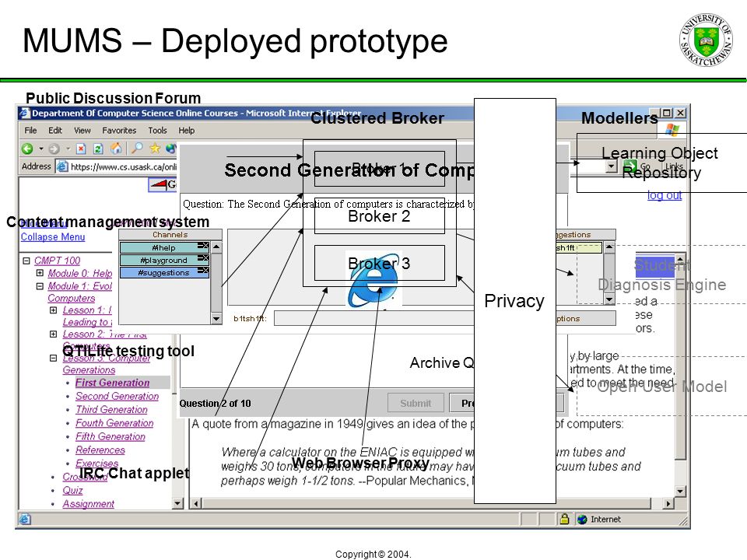Open the Module 0: Help link
The width and height of the screenshot is (747, 560).
click(x=80, y=273)
